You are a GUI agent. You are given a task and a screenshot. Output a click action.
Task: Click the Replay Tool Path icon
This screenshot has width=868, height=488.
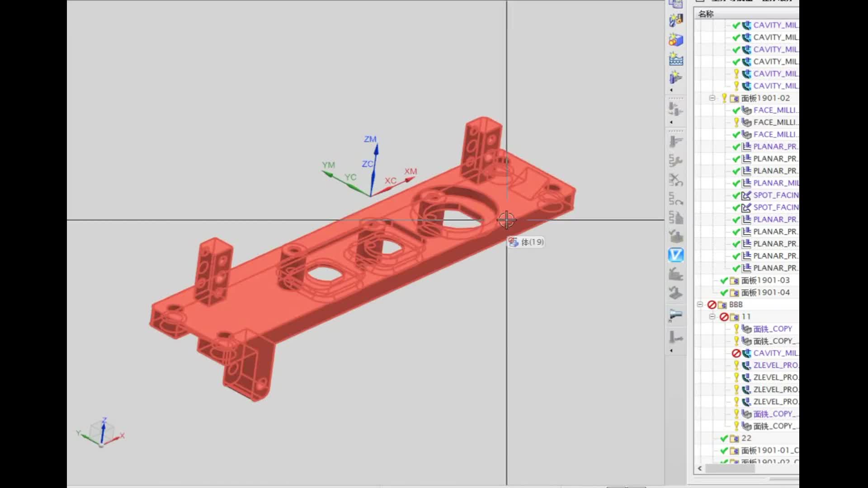676,199
